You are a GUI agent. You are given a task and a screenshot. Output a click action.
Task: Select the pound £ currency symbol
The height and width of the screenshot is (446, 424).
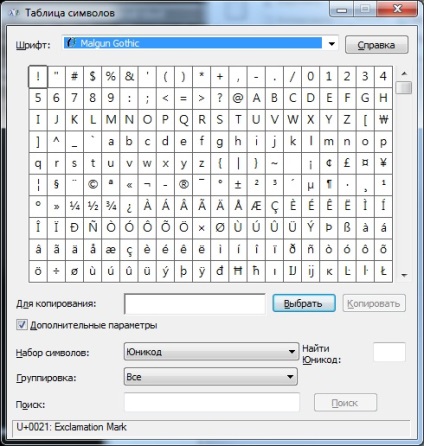[x=347, y=163]
